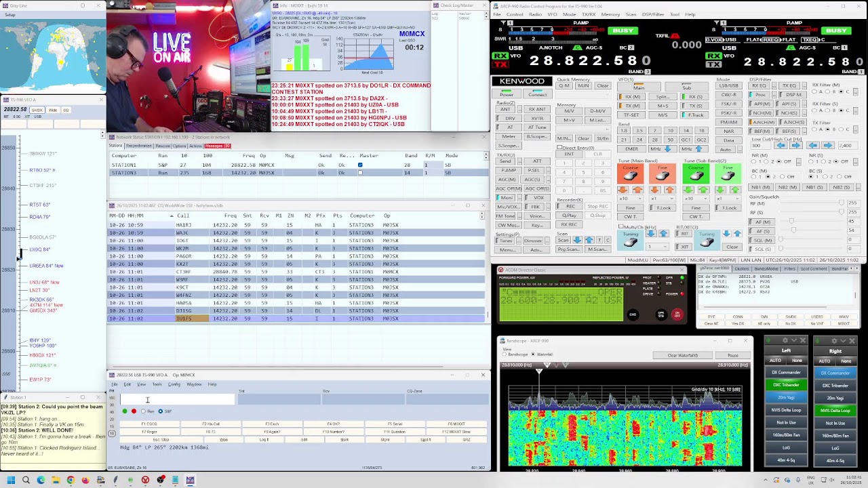
Task: Open settings gear in Left antenna panel
Action: click(x=785, y=340)
